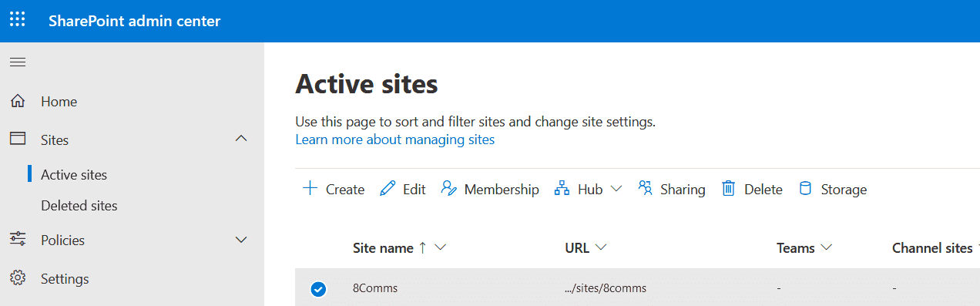
Task: Open Membership for selected site
Action: [490, 189]
